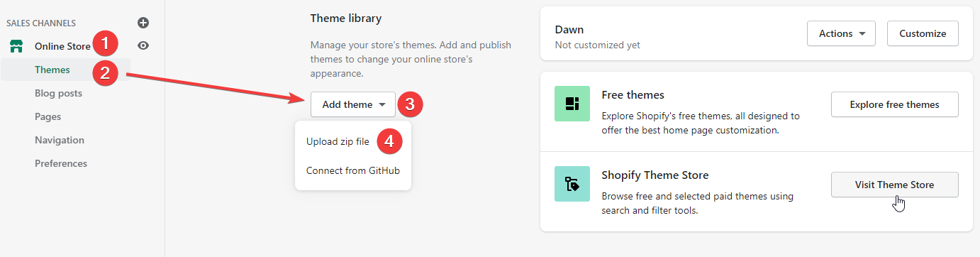Click the Online Store storefront icon
The image size is (980, 257).
click(x=16, y=46)
